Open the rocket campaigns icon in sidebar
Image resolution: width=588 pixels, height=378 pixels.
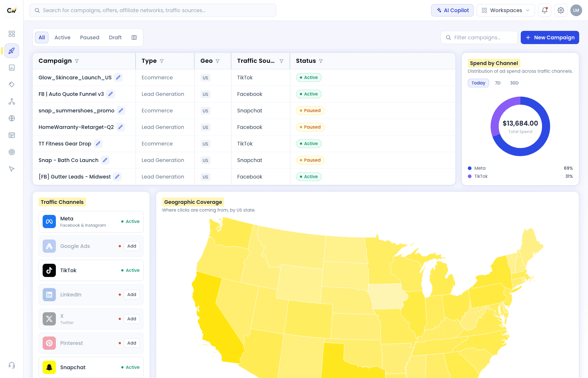12,51
